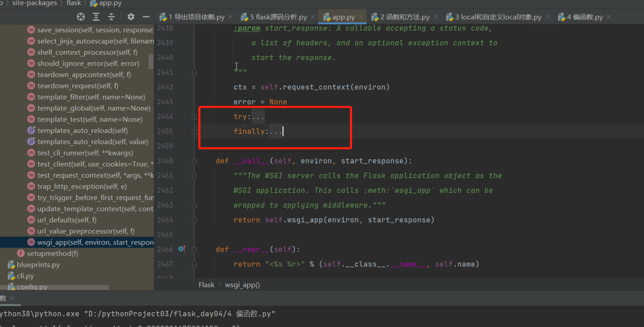
Task: Close the 4 偏函数.py tab
Action: [x=609, y=17]
